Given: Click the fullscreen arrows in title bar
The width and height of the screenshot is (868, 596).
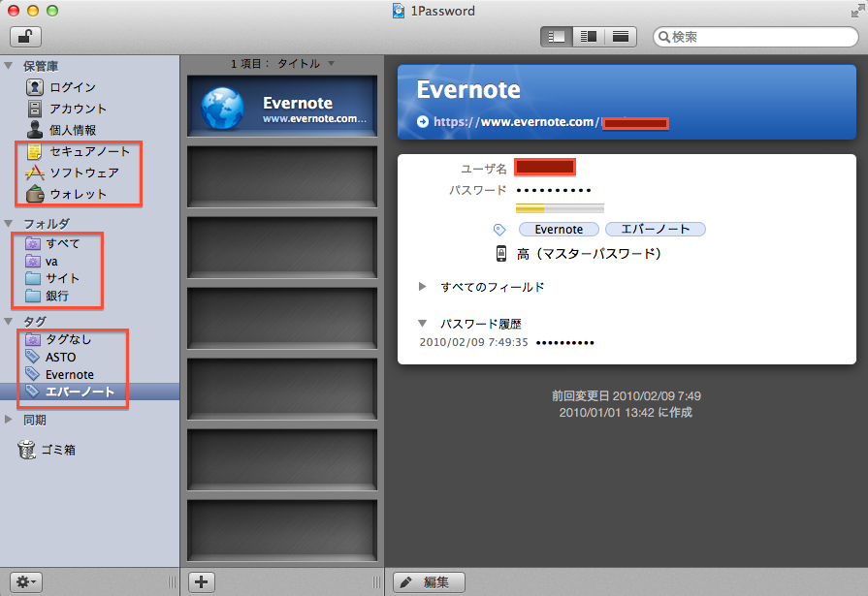Looking at the screenshot, I should click(857, 11).
